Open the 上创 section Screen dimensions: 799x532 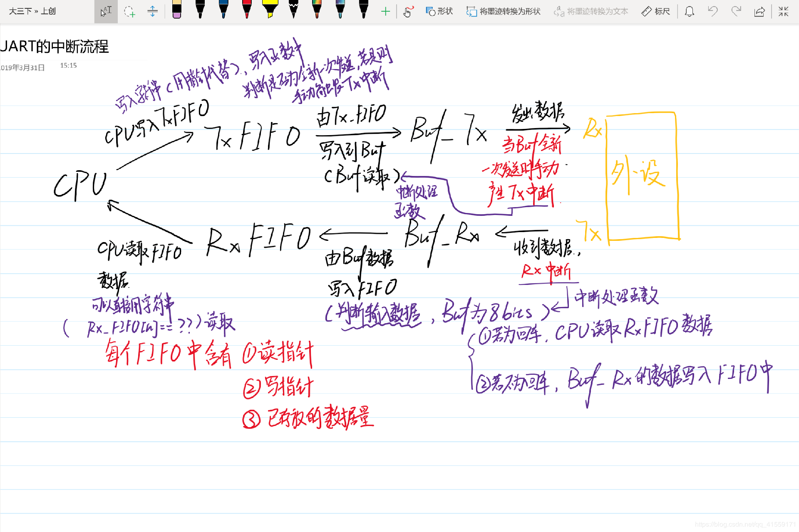tap(49, 11)
